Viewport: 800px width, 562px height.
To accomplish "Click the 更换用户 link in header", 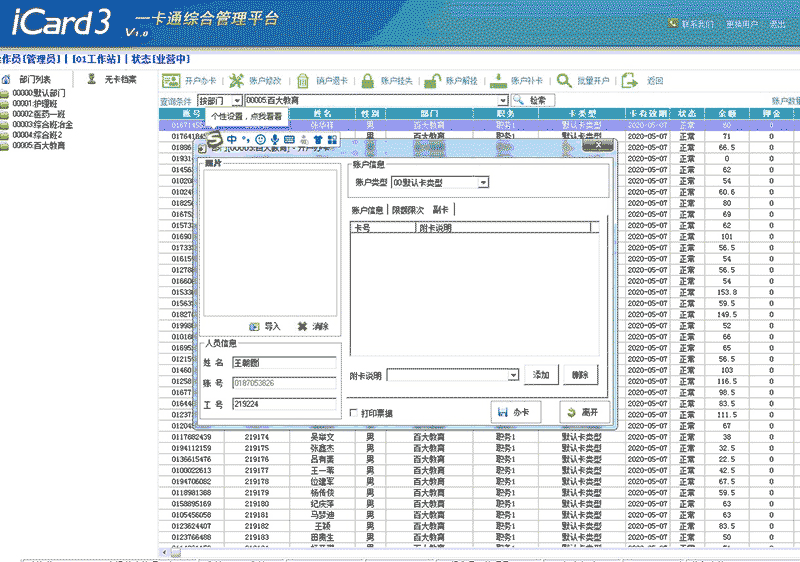I will [742, 23].
